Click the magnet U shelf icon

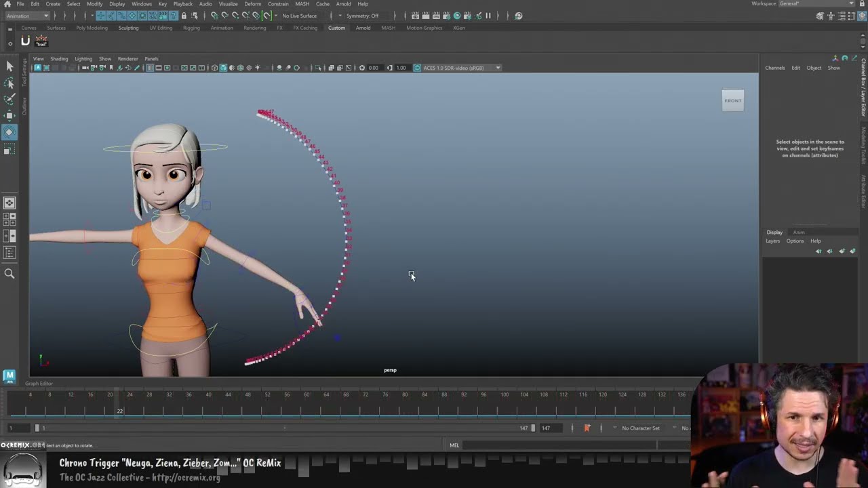coord(25,41)
